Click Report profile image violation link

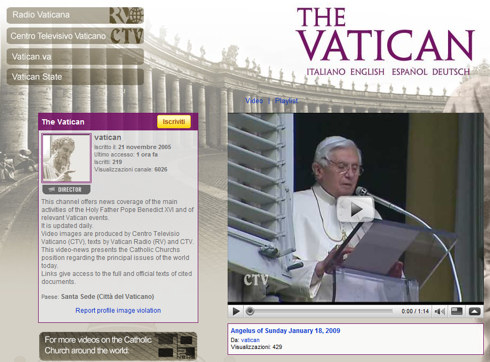pyautogui.click(x=118, y=310)
